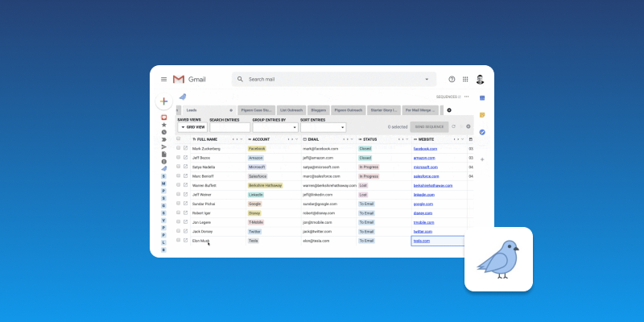Click the three-dots more options next to Sequences

[x=466, y=97]
